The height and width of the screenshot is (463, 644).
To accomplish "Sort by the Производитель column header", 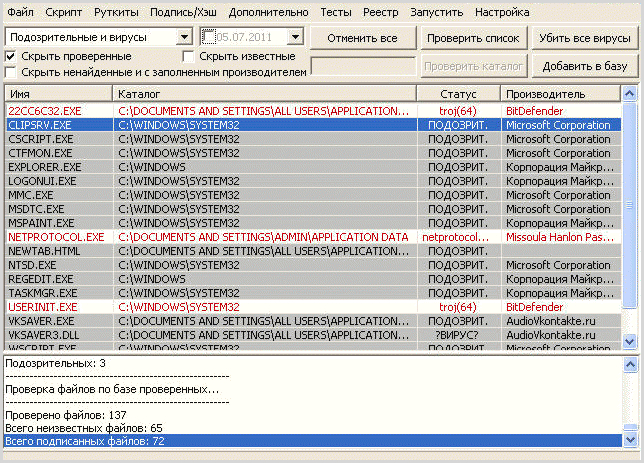I will pos(560,93).
